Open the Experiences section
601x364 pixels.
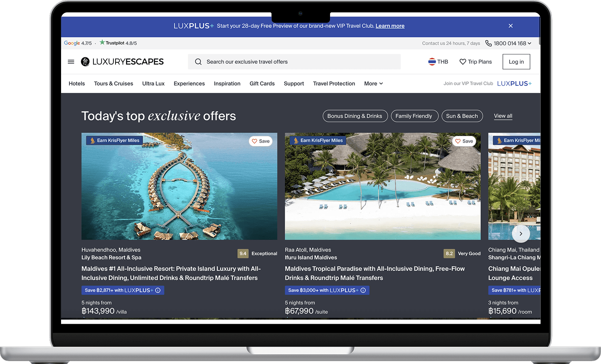[189, 84]
